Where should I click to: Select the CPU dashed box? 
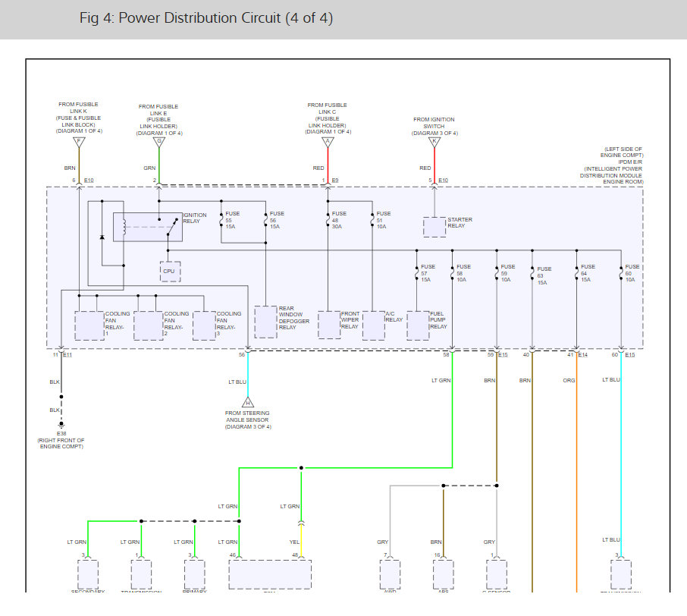click(x=170, y=272)
